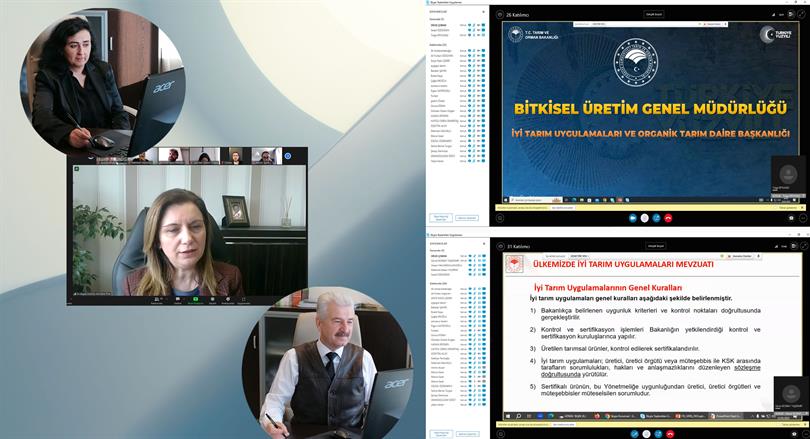
Task: Dismiss yellow notification bar in upper window
Action: 802,208
